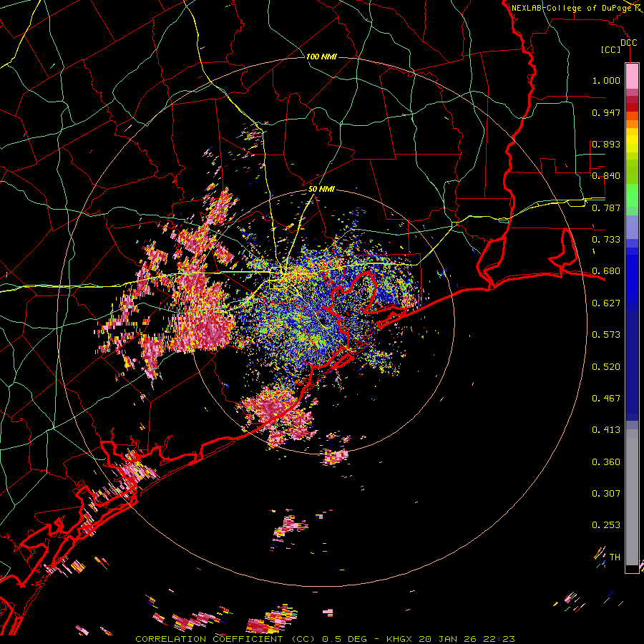644x644 pixels.
Task: Click the TH label near the color bar bottom
Action: (x=615, y=557)
